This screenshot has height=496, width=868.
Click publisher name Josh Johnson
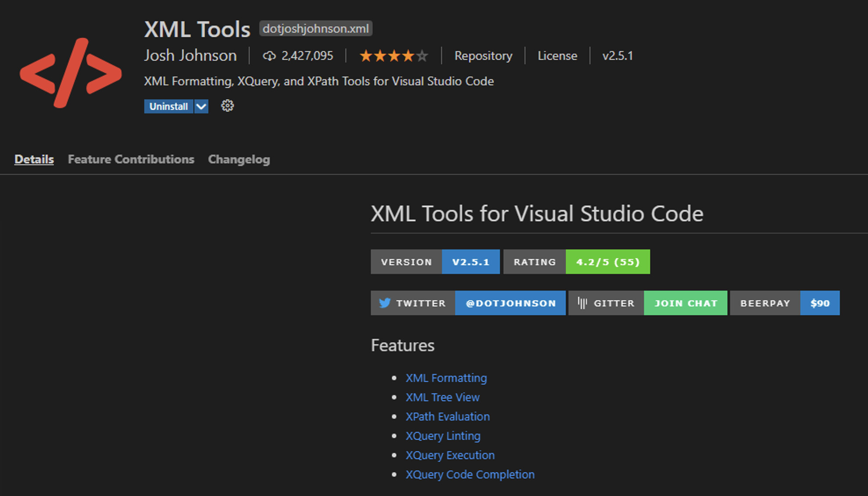(x=191, y=55)
